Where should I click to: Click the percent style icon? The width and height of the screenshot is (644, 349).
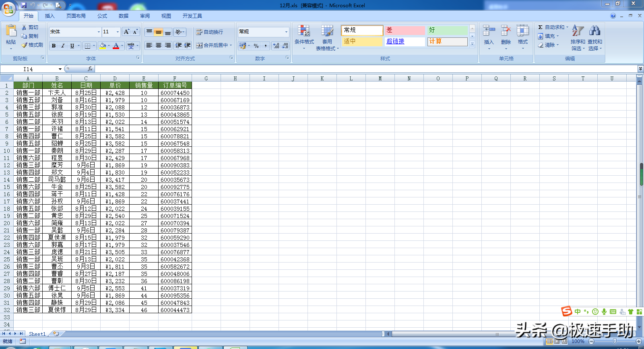(x=256, y=46)
